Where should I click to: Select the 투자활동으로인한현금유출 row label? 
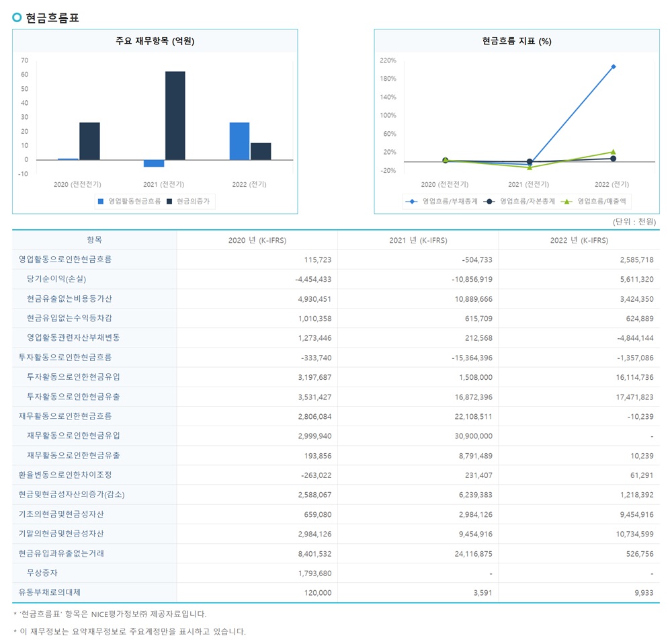point(73,397)
